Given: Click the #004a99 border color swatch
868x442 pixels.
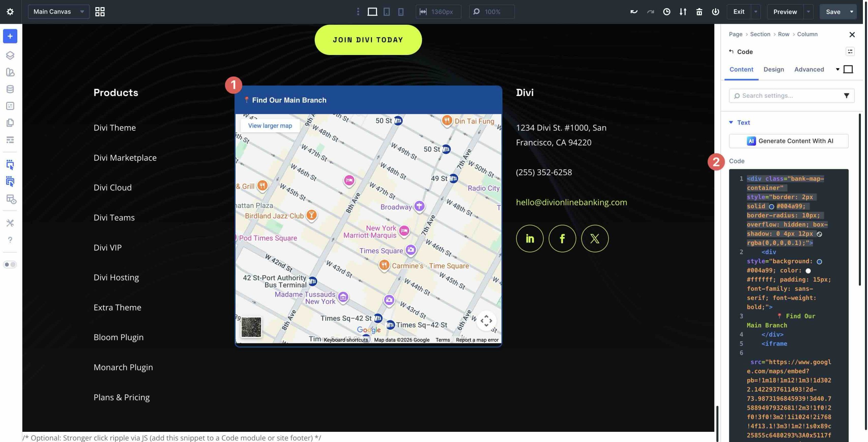Looking at the screenshot, I should tap(771, 207).
